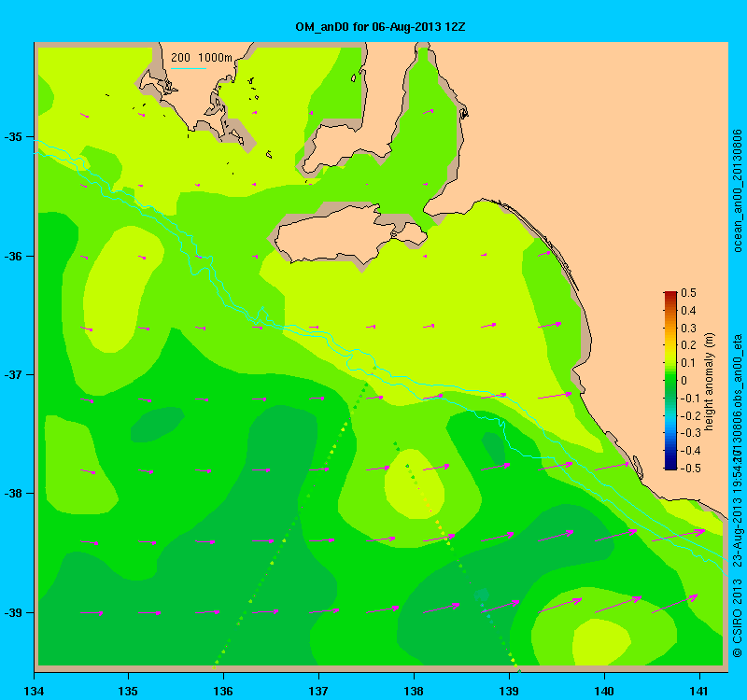The width and height of the screenshot is (747, 700).
Task: Click latitude label -36
Action: point(13,256)
